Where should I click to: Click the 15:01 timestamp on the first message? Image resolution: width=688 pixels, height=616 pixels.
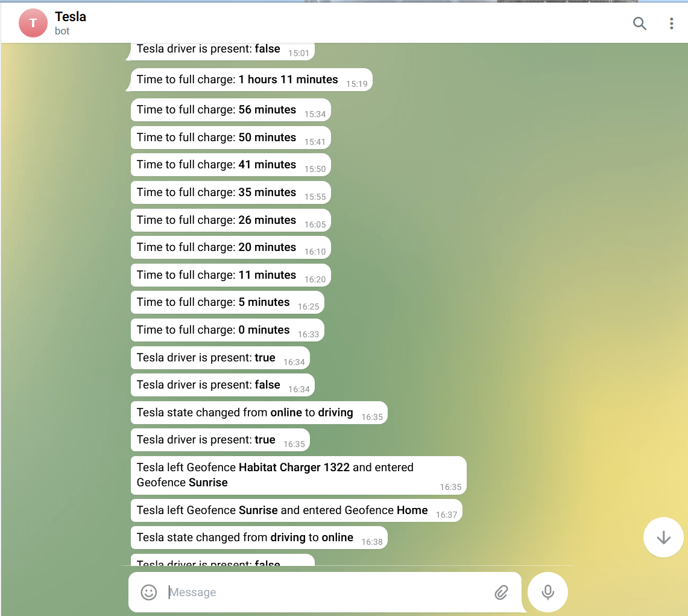click(x=297, y=51)
